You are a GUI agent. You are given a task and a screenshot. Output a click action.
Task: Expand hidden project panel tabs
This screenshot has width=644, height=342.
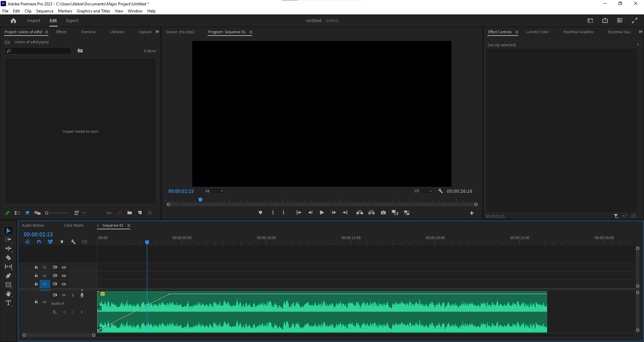(x=157, y=32)
